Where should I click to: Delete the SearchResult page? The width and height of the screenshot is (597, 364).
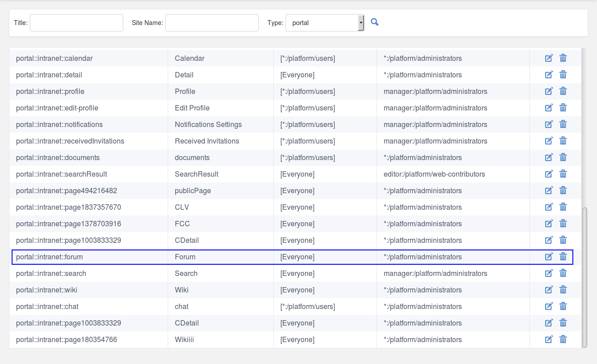coord(563,174)
